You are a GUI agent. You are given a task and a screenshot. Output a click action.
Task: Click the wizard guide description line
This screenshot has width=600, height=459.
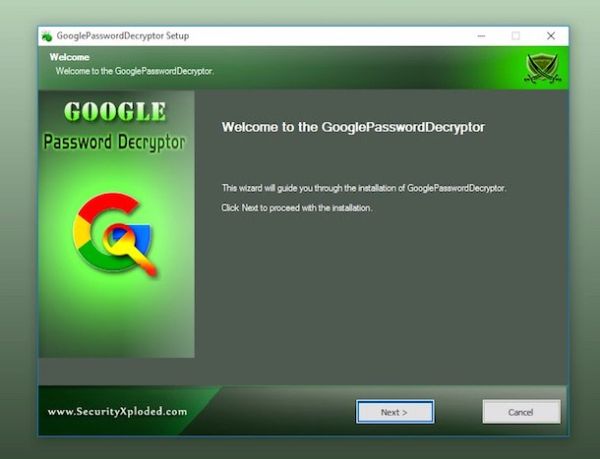click(x=363, y=188)
